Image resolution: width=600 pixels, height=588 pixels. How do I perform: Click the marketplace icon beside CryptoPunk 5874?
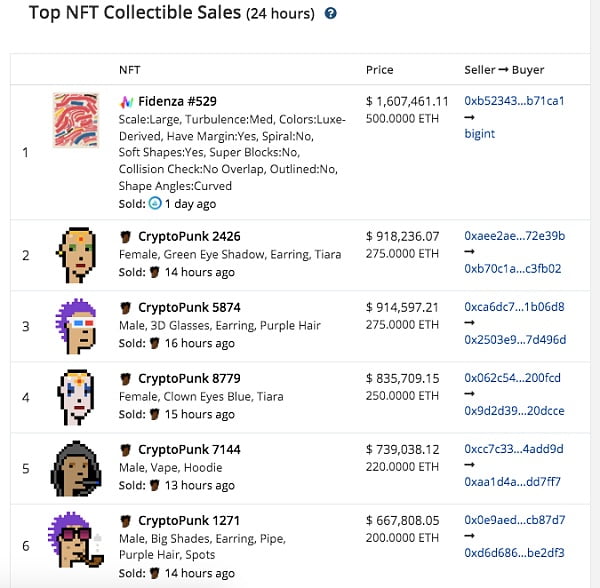click(126, 308)
